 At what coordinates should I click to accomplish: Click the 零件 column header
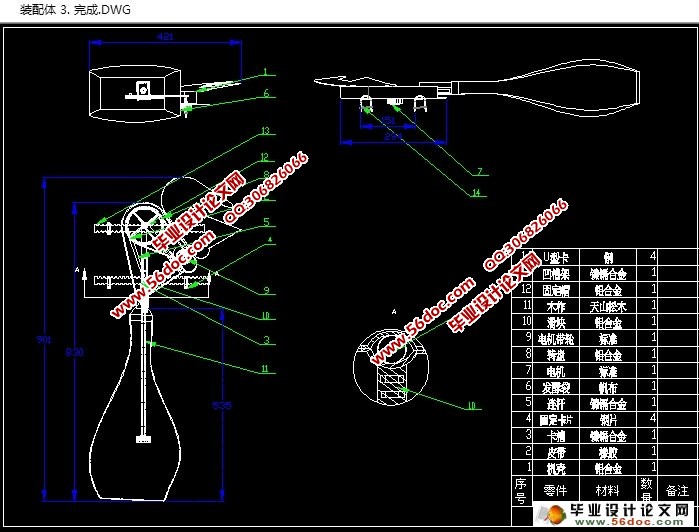(x=555, y=491)
